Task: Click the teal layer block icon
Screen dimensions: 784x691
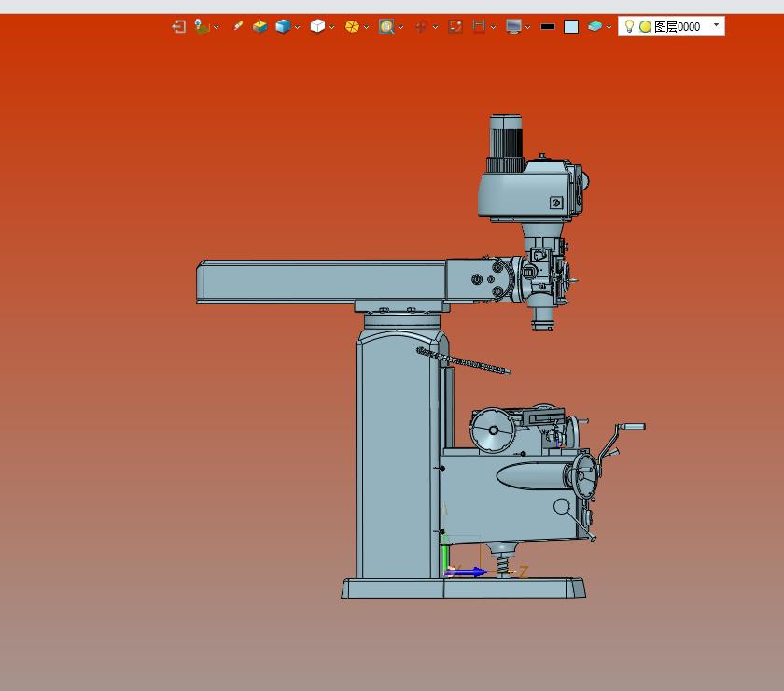Action: click(x=595, y=26)
